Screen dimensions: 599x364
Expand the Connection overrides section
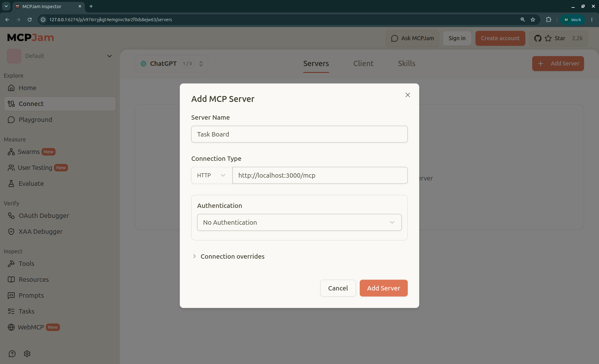coord(228,256)
